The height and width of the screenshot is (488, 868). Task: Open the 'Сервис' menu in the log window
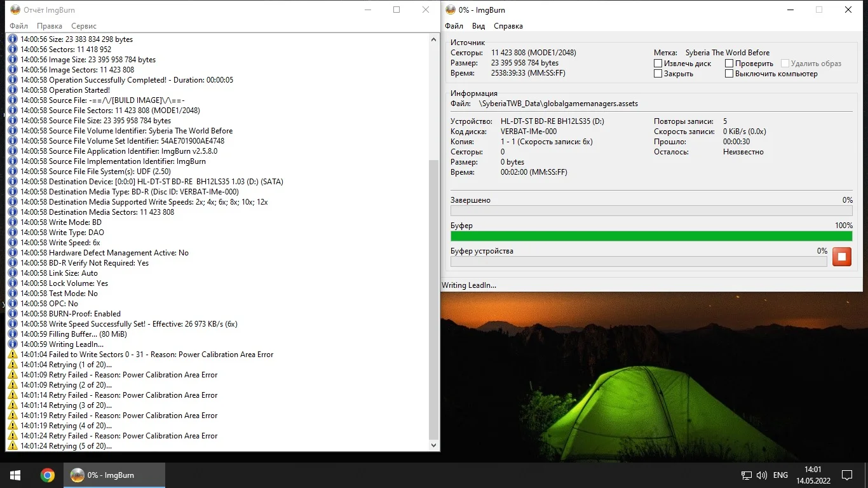(84, 26)
